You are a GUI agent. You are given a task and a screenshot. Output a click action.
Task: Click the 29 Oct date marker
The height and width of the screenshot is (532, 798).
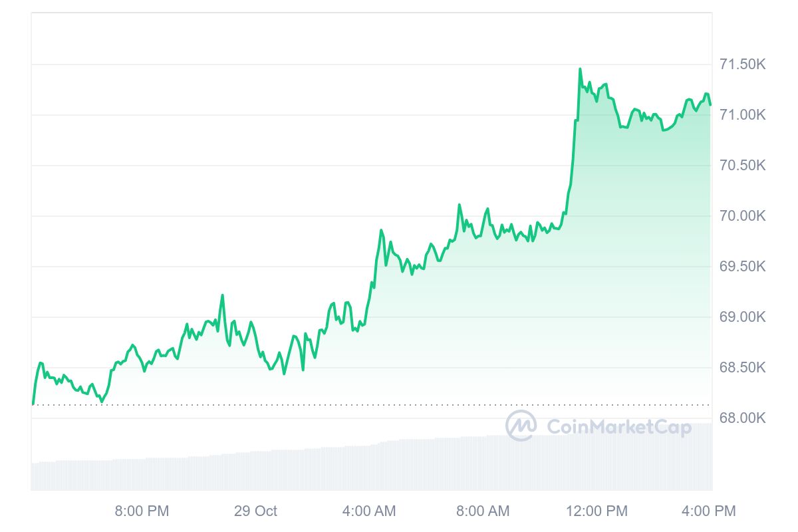(255, 511)
